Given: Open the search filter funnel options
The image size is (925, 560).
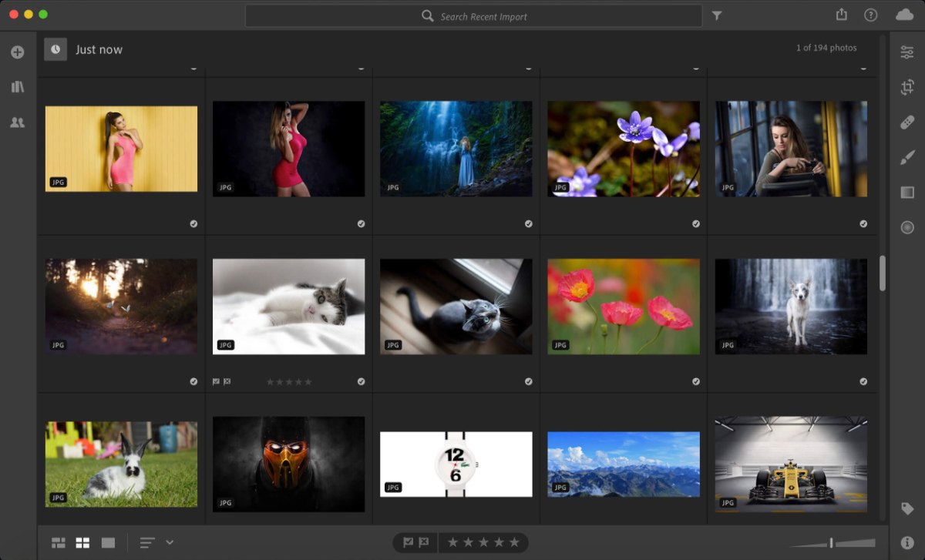Looking at the screenshot, I should click(717, 15).
